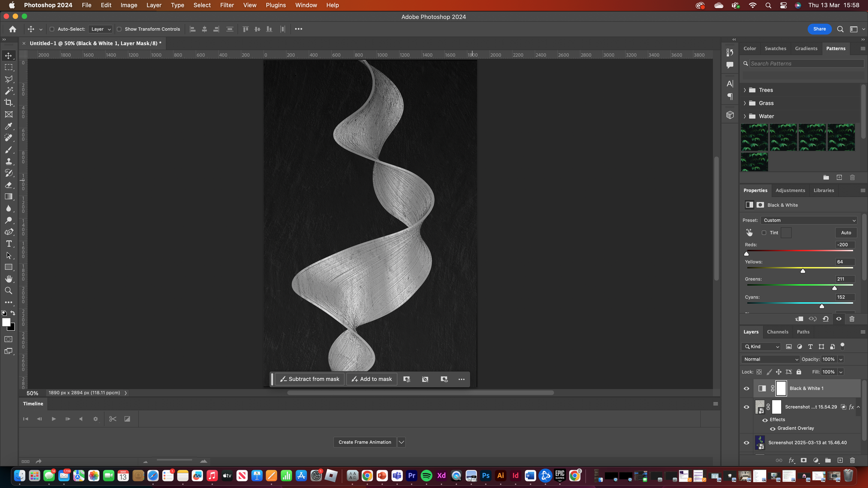Open the Fill value dropdown arrow
868x488 pixels.
[x=841, y=372]
